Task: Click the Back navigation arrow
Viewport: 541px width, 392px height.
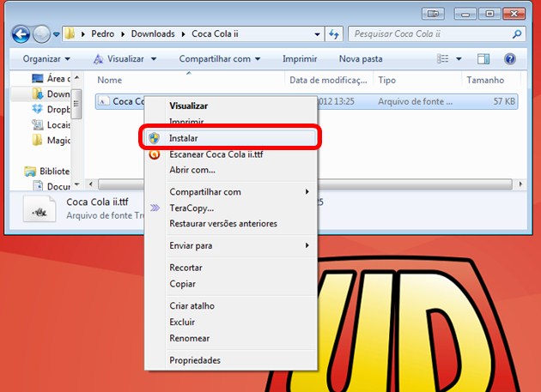Action: pyautogui.click(x=21, y=34)
